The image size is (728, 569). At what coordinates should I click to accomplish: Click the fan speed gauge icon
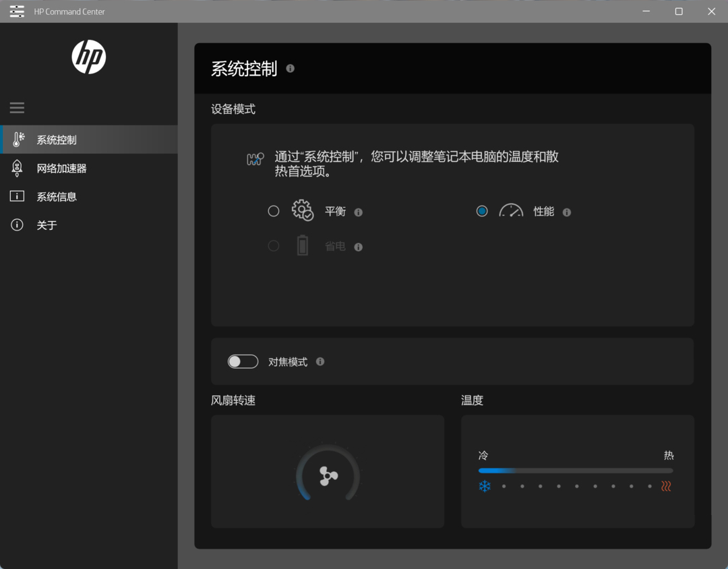pos(328,476)
